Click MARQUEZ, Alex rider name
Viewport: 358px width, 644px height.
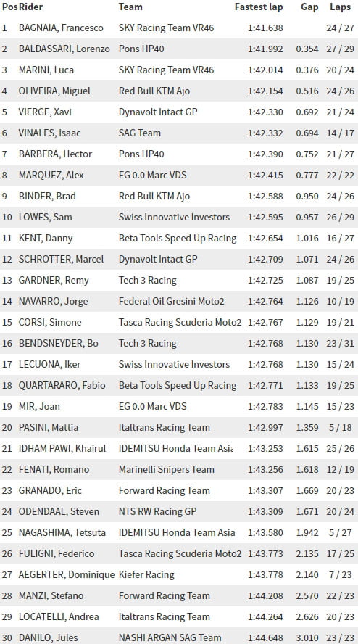[x=51, y=175]
